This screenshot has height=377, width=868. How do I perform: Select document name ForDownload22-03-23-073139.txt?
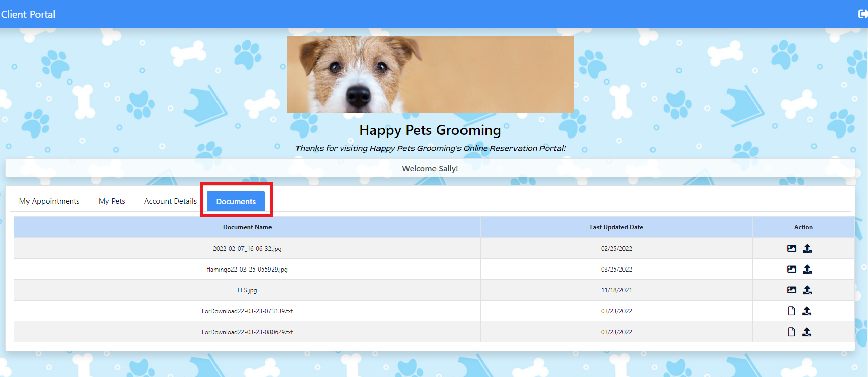[x=247, y=311]
